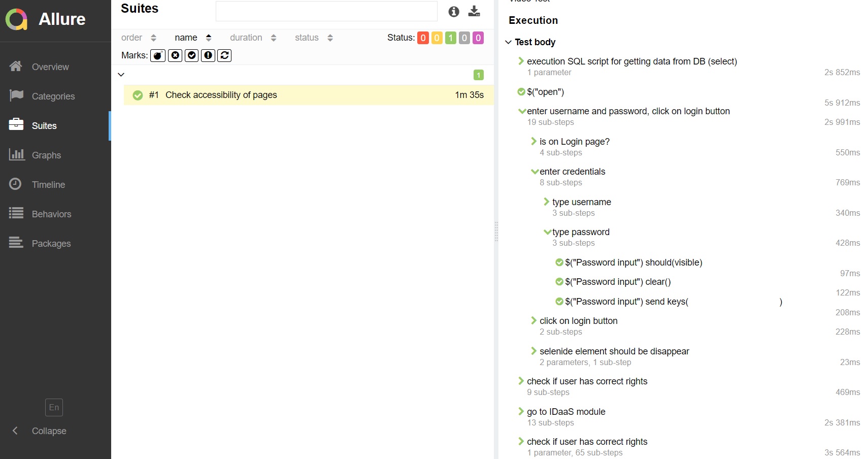868x459 pixels.
Task: Toggle the failed (x) mark filter
Action: 175,55
